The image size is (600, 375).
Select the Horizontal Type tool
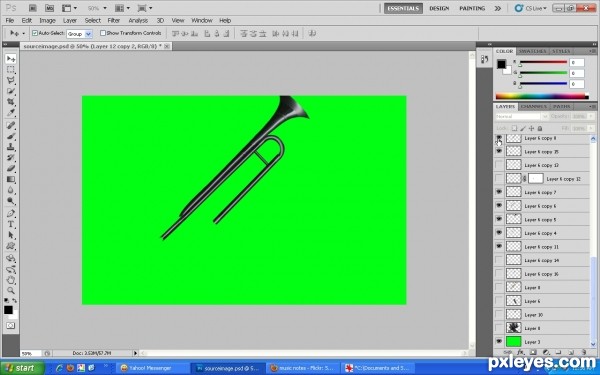point(11,224)
